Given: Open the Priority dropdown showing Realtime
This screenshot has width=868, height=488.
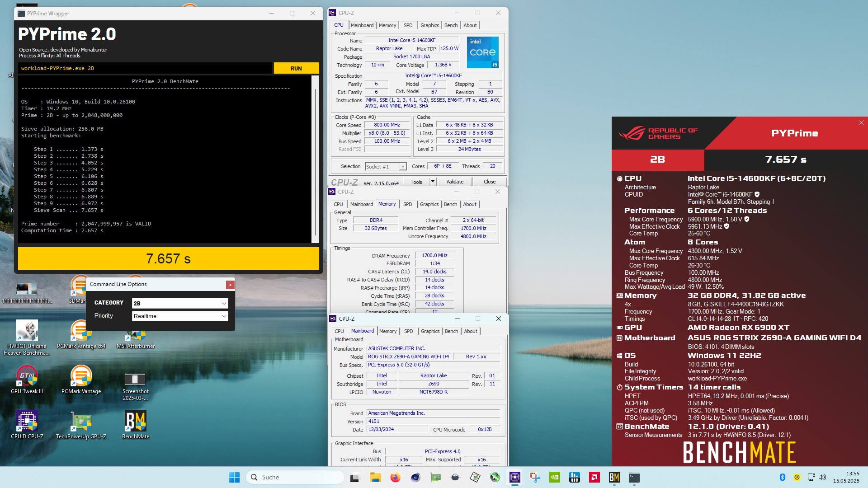Looking at the screenshot, I should tap(180, 316).
